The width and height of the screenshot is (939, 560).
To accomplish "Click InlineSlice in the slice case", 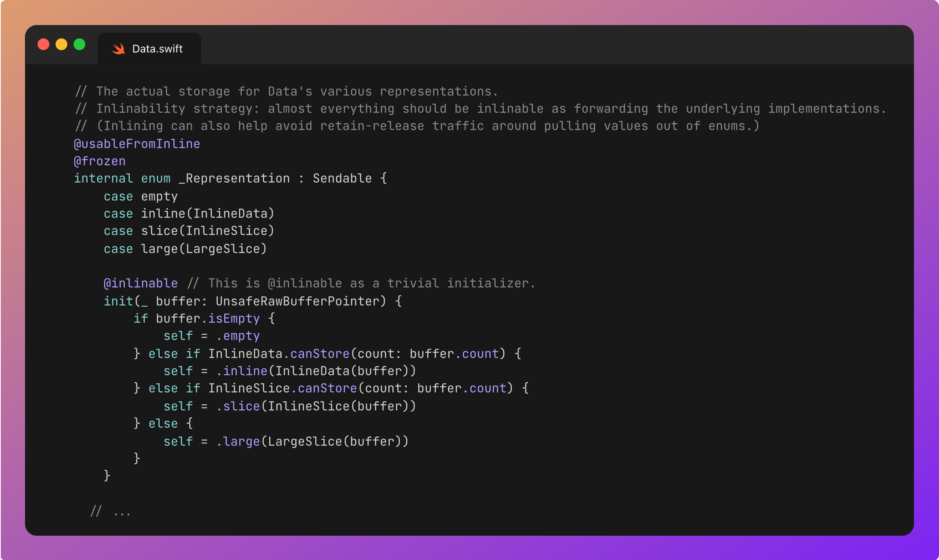I will click(x=227, y=231).
